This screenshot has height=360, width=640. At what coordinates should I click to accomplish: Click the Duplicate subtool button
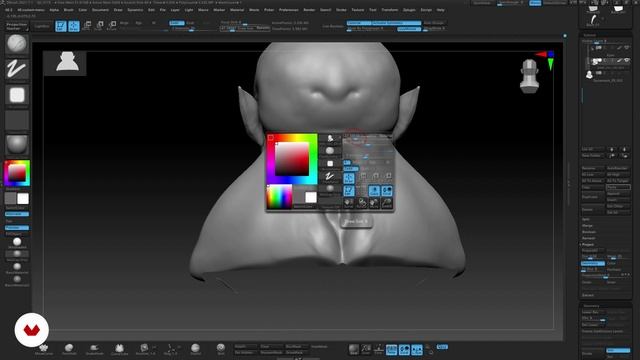coord(593,197)
